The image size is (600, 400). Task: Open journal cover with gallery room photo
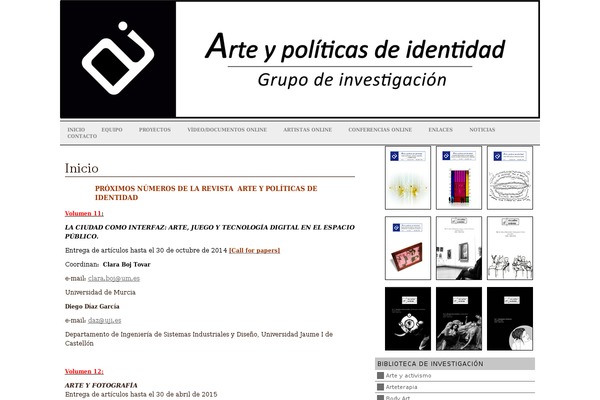tap(459, 248)
